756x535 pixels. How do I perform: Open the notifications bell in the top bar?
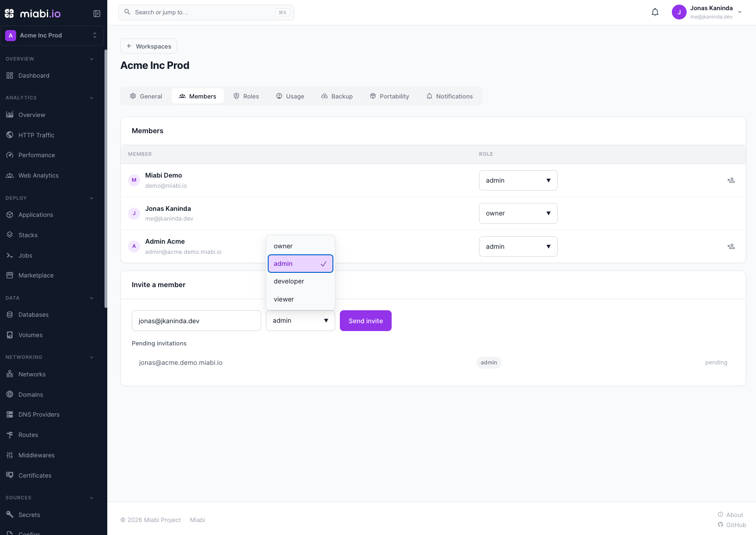pos(655,12)
